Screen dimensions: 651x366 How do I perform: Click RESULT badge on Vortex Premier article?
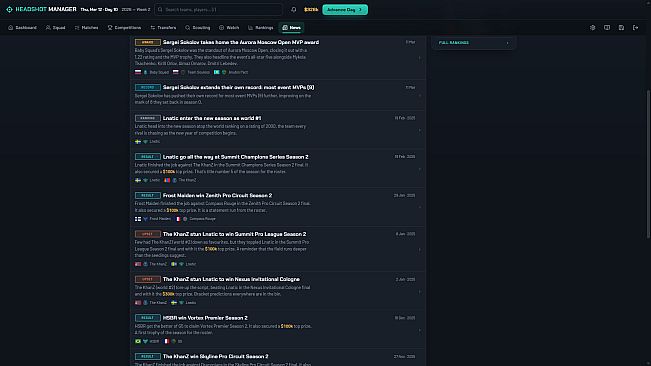tap(147, 318)
